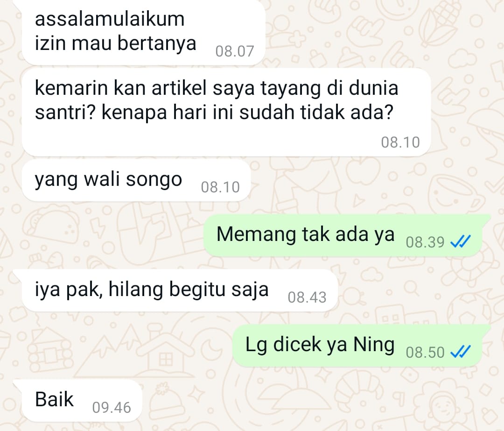Image resolution: width=504 pixels, height=431 pixels.
Task: Select the 'assalamulaikum izin mau bertanya' message
Action: coord(143,32)
